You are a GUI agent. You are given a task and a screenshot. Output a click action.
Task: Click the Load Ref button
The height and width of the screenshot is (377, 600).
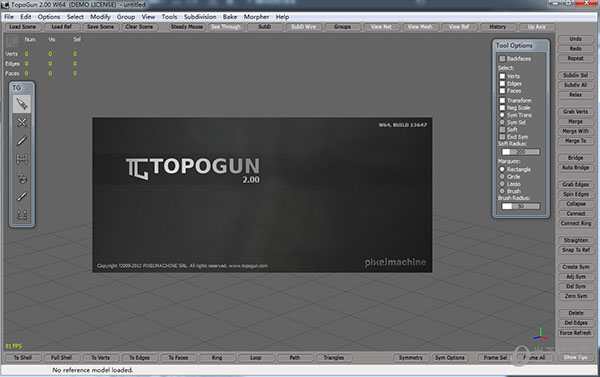point(62,27)
